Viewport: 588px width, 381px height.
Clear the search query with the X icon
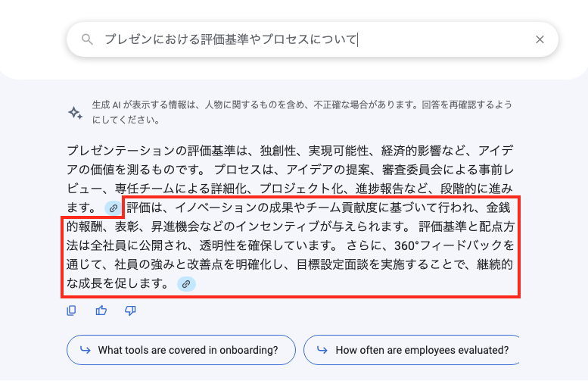coord(540,39)
